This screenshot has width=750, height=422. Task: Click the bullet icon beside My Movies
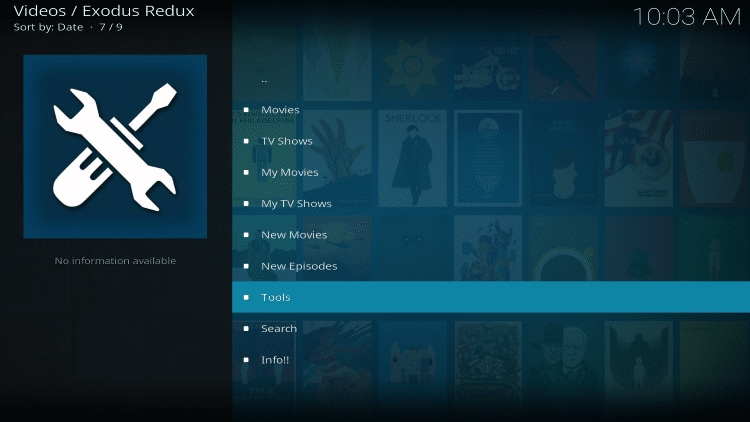pos(246,172)
